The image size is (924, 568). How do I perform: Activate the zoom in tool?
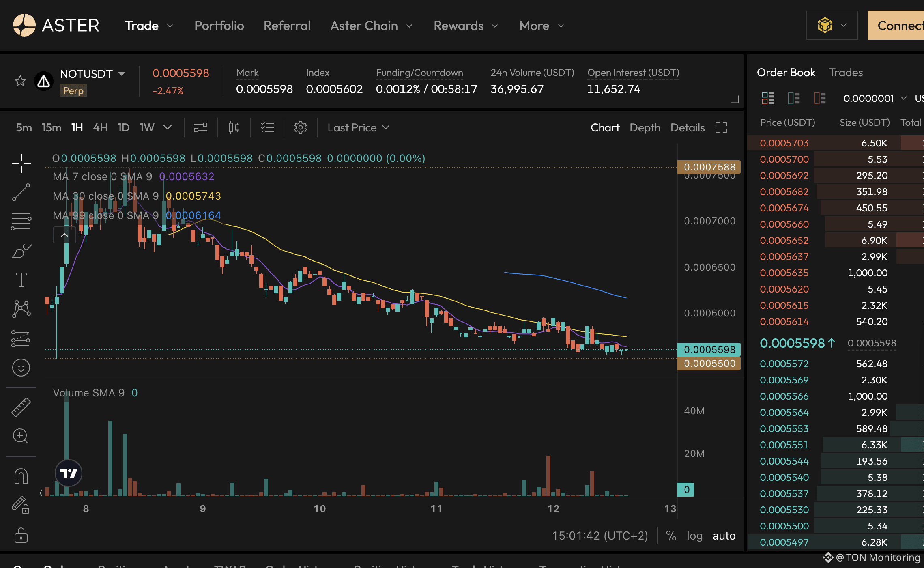click(x=21, y=436)
